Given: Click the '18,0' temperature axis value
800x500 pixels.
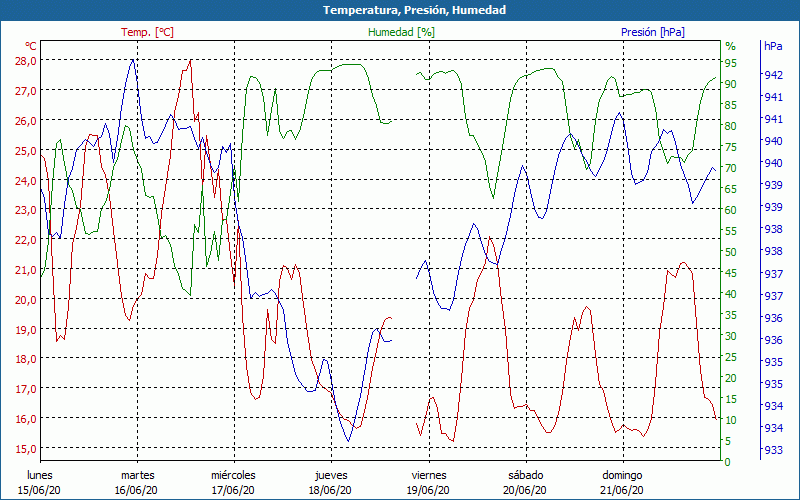Looking at the screenshot, I should click(x=26, y=359).
